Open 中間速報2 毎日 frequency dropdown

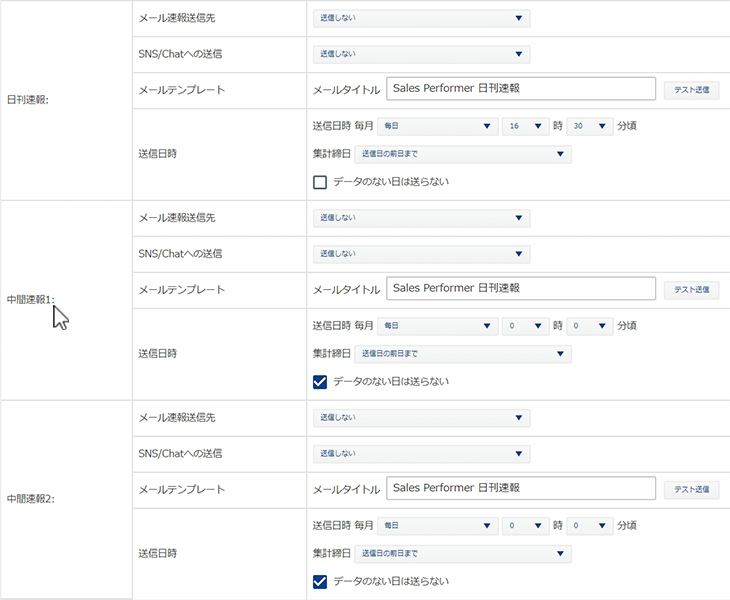pyautogui.click(x=437, y=525)
